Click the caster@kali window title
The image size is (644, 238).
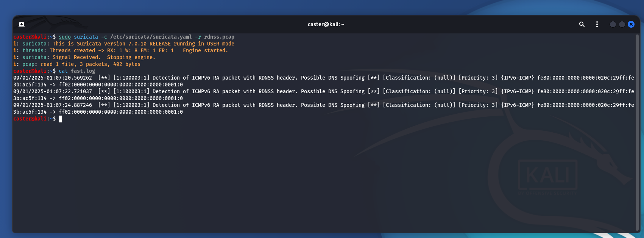326,24
